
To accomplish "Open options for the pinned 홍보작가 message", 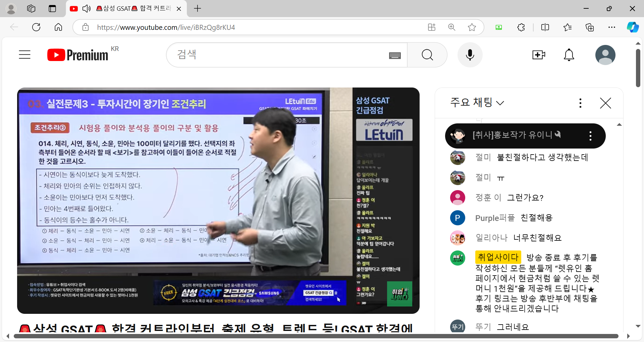I will (590, 136).
